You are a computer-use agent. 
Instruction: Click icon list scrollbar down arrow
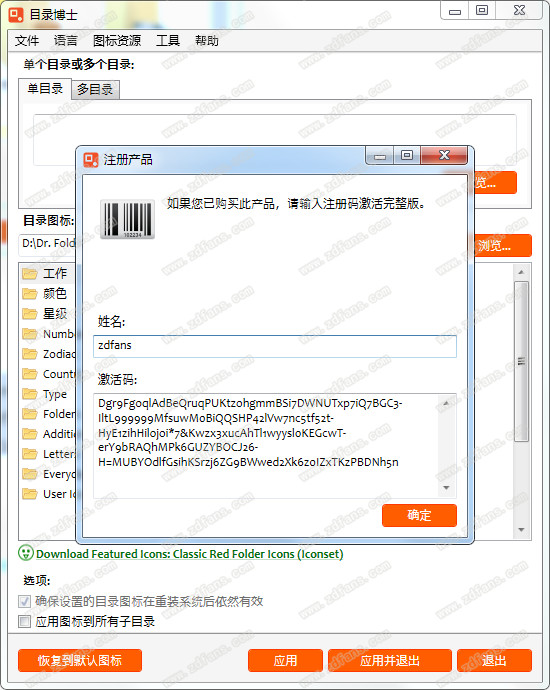click(521, 530)
